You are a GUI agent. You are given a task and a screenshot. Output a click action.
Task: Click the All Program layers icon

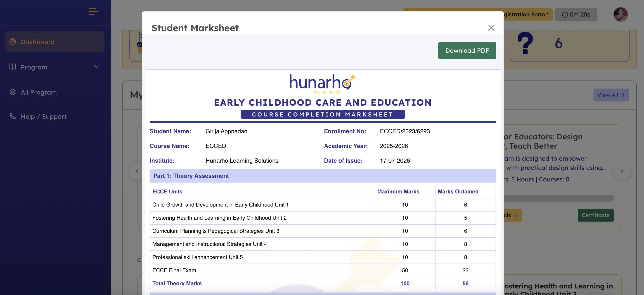pyautogui.click(x=12, y=92)
